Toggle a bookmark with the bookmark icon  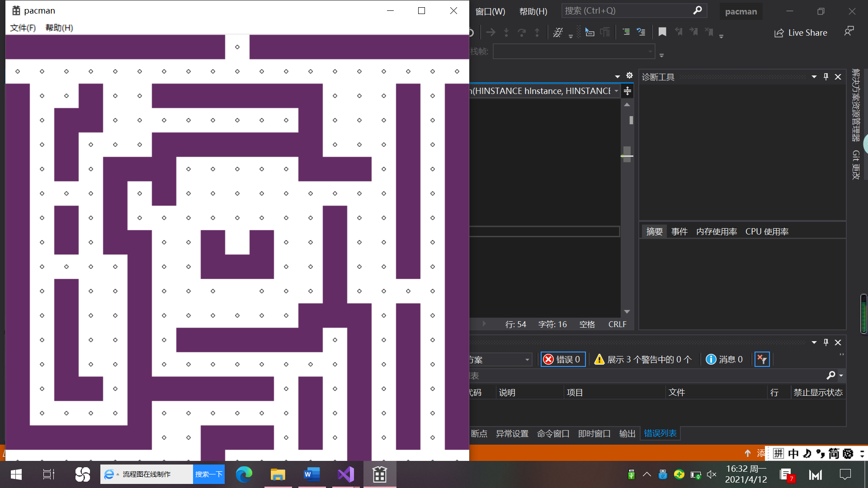click(x=662, y=32)
